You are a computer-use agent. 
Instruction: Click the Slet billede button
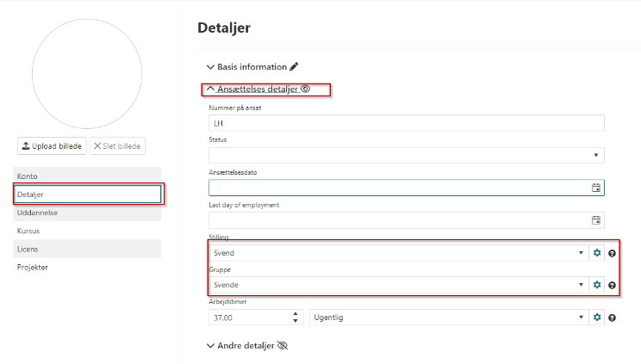coord(117,146)
